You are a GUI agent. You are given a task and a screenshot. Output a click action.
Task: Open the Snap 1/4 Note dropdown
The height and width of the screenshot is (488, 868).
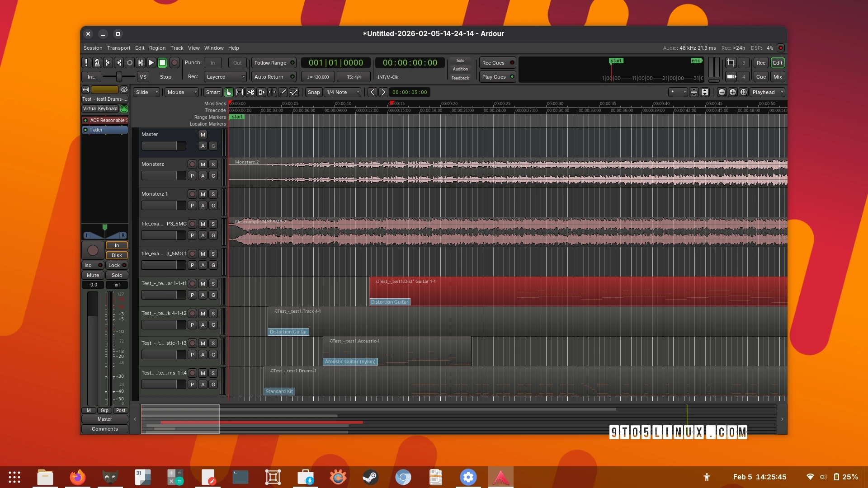(342, 92)
